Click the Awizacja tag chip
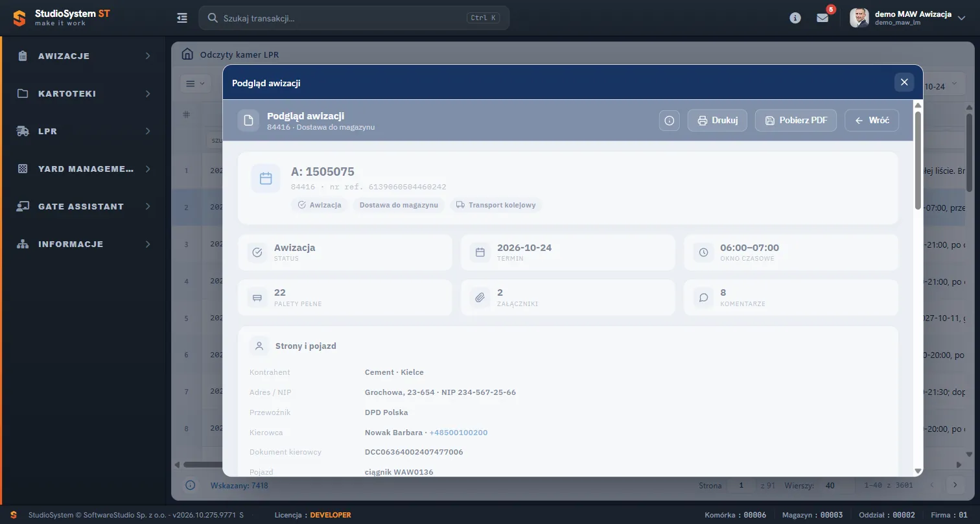 point(320,205)
